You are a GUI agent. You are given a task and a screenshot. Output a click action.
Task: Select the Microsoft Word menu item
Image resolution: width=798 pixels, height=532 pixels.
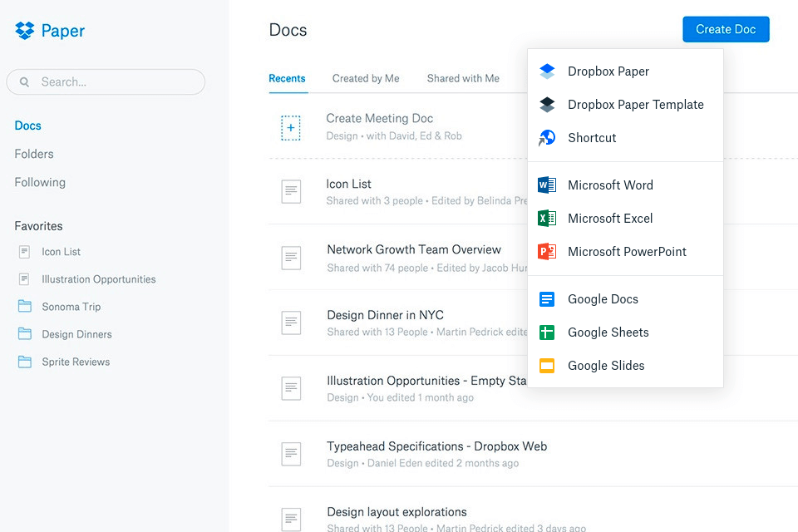(625, 185)
